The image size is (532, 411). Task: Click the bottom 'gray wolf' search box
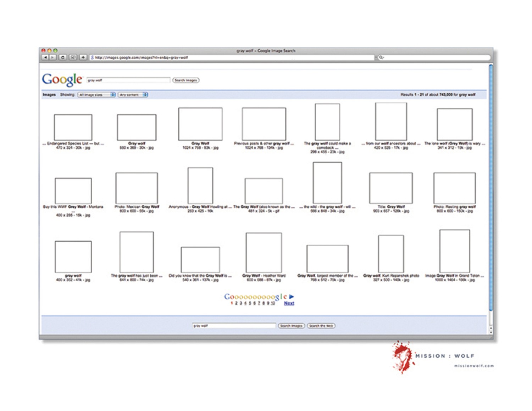tap(234, 326)
